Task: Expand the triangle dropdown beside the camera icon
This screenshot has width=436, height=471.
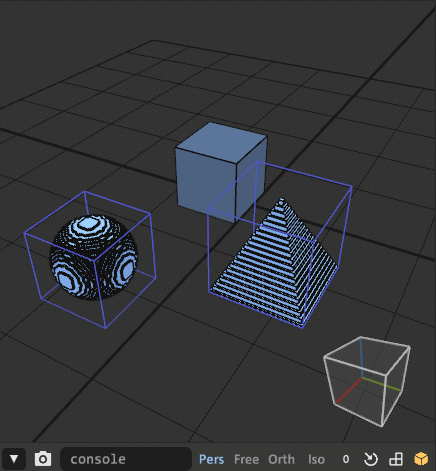Action: [14, 459]
